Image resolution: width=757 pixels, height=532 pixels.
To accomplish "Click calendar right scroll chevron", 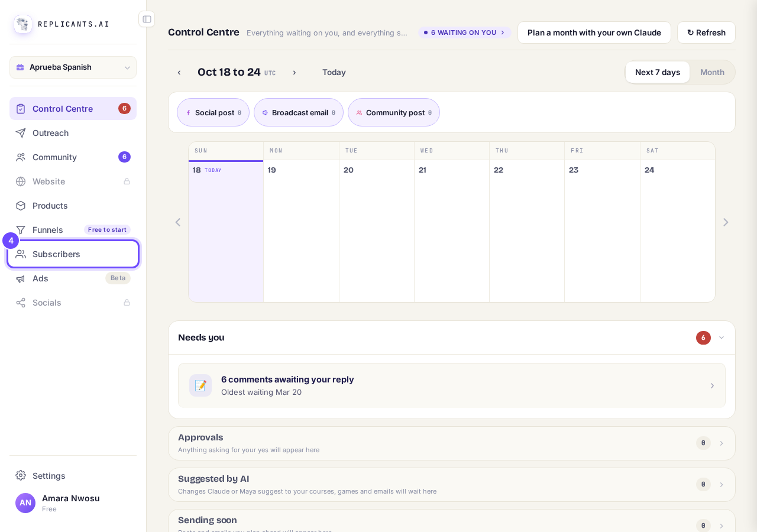I will point(726,222).
